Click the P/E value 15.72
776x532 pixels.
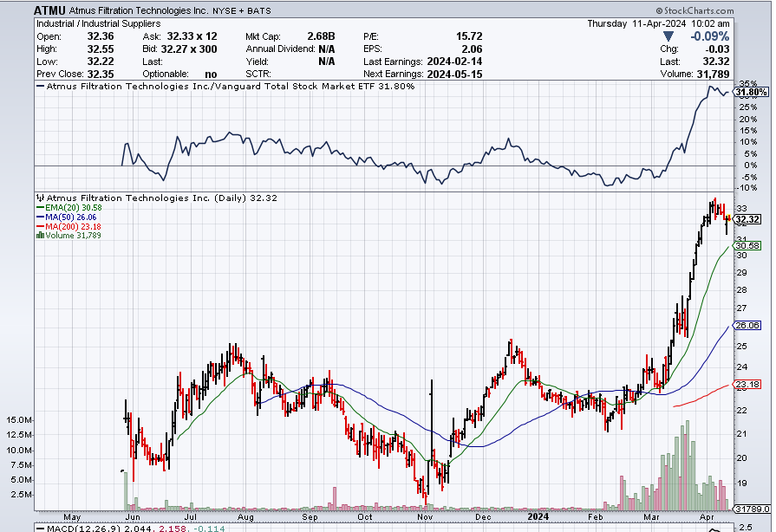click(469, 36)
